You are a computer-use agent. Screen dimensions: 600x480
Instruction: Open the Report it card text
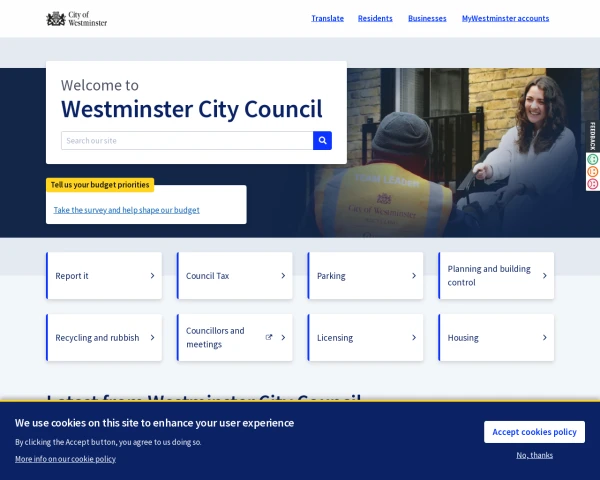coord(72,276)
